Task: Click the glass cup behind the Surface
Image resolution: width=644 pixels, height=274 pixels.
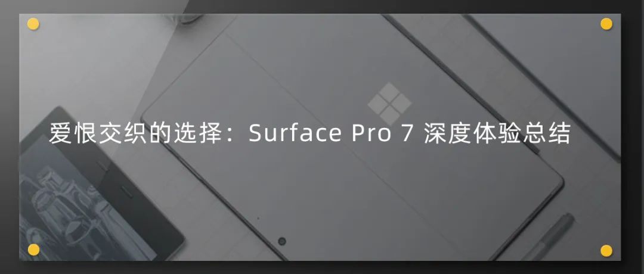Action: pyautogui.click(x=187, y=18)
